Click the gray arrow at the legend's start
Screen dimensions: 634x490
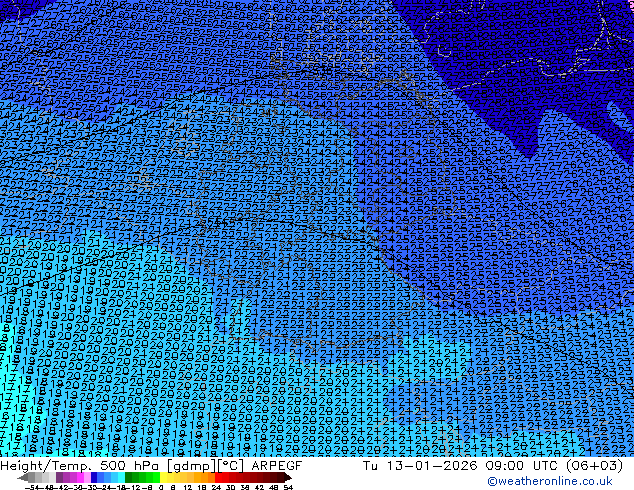click(23, 477)
